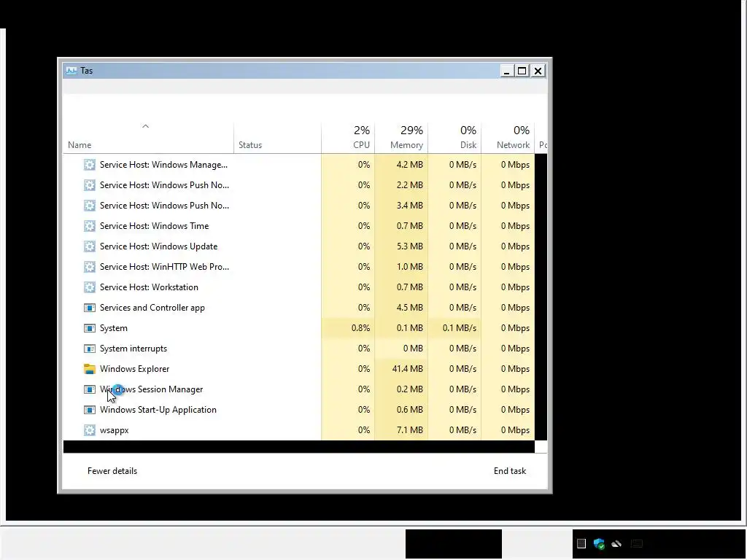This screenshot has height=560, width=747.
Task: Open the Task Manager grid icon in system tray
Action: pos(581,543)
